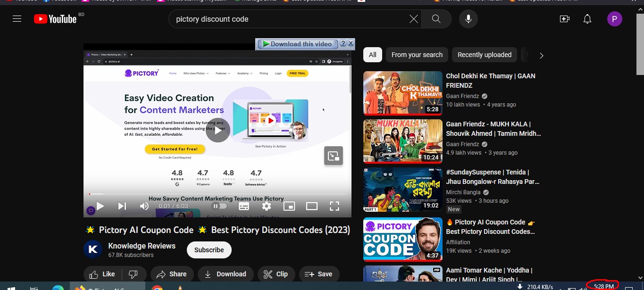Screen dimensions: 644x290
Task: Dislike the video with the thumbs down icon
Action: 133,274
